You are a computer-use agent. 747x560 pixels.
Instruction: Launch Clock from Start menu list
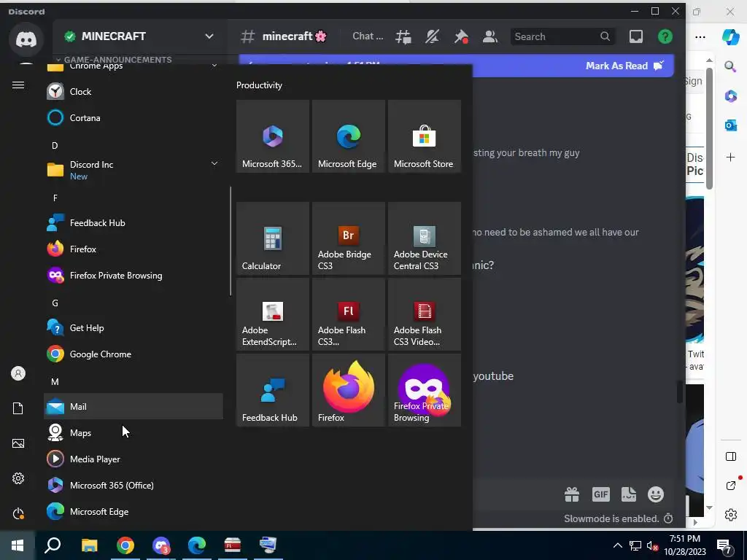pos(133,91)
